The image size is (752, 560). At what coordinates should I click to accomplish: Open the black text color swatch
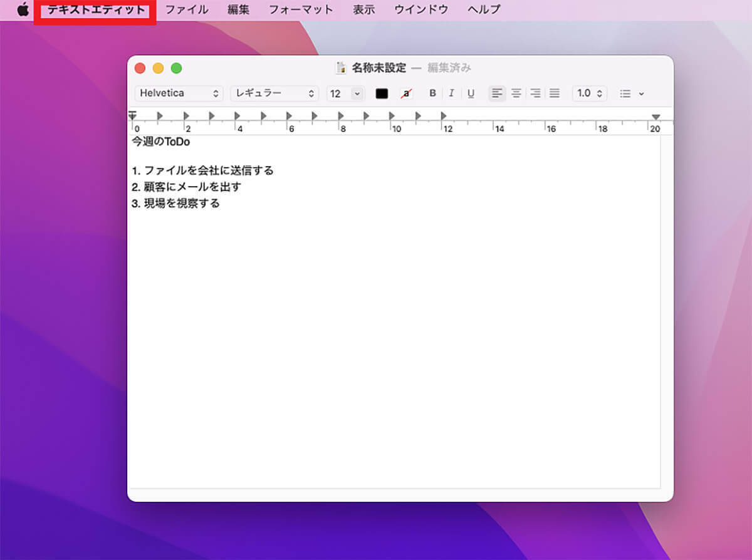pyautogui.click(x=382, y=93)
